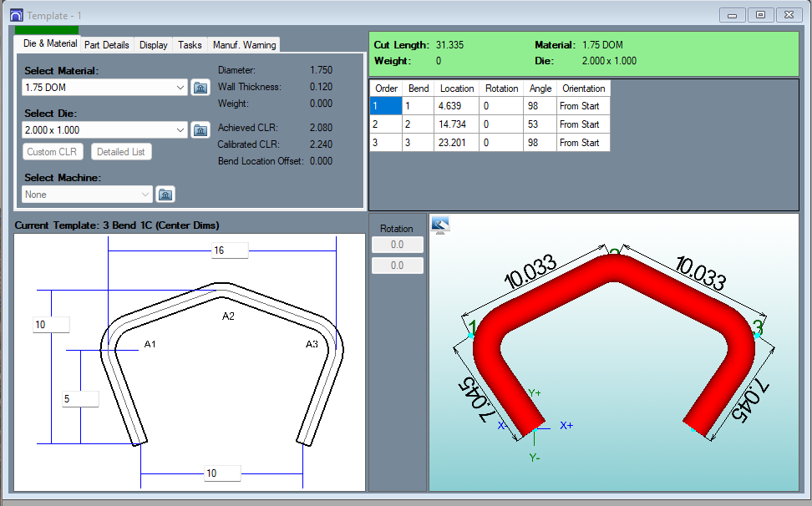Click the X+ axis label in 3D view
The image size is (812, 506).
[x=566, y=425]
